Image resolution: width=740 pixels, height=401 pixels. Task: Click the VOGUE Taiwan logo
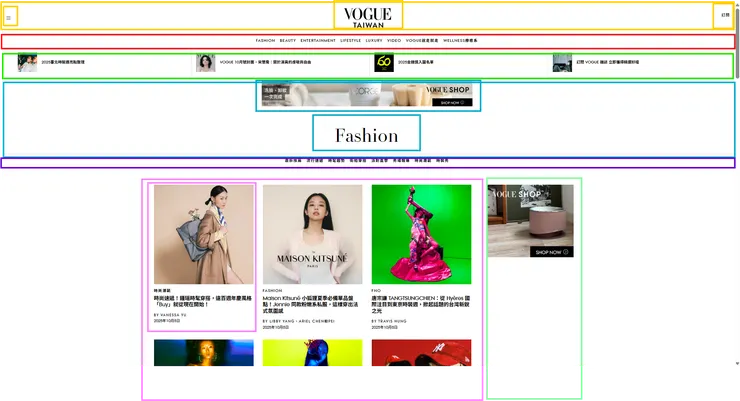pos(368,17)
